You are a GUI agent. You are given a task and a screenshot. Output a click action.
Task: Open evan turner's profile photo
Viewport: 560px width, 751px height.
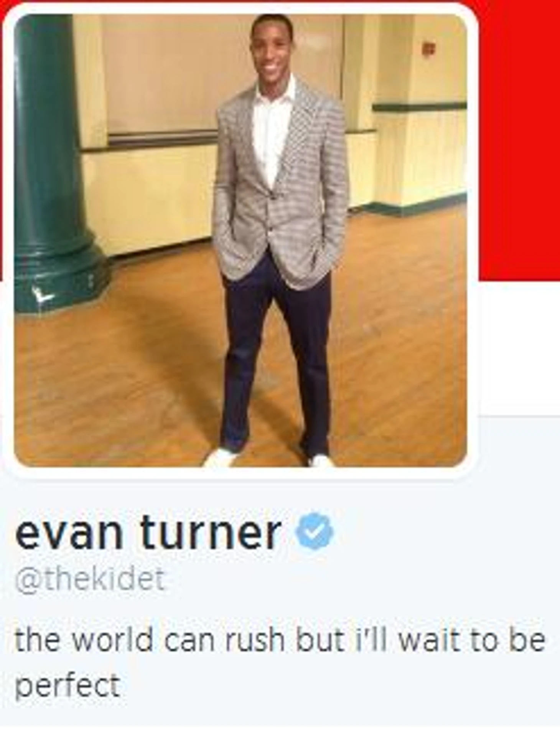pyautogui.click(x=240, y=241)
